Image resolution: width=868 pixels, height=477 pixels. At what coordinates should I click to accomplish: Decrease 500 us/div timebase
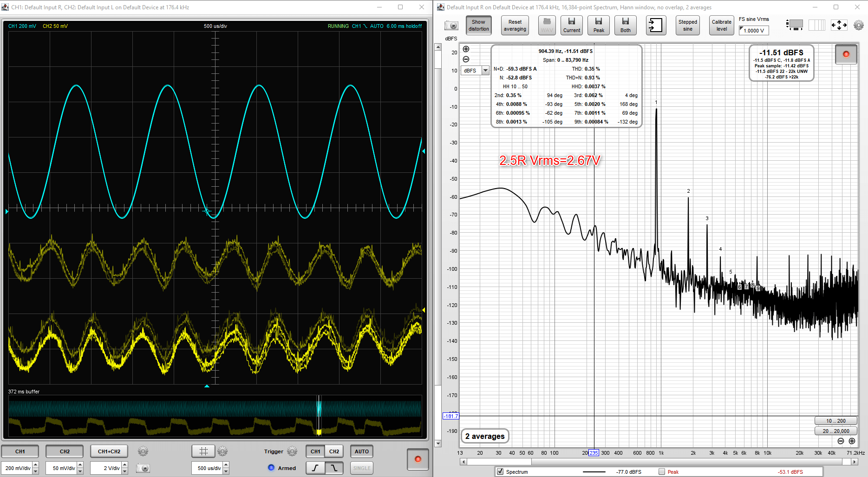226,471
